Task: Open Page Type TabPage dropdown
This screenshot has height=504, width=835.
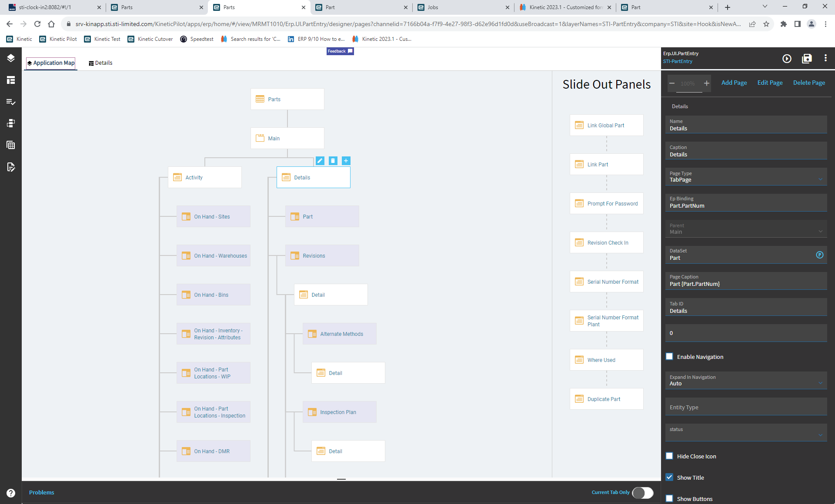Action: click(x=746, y=176)
